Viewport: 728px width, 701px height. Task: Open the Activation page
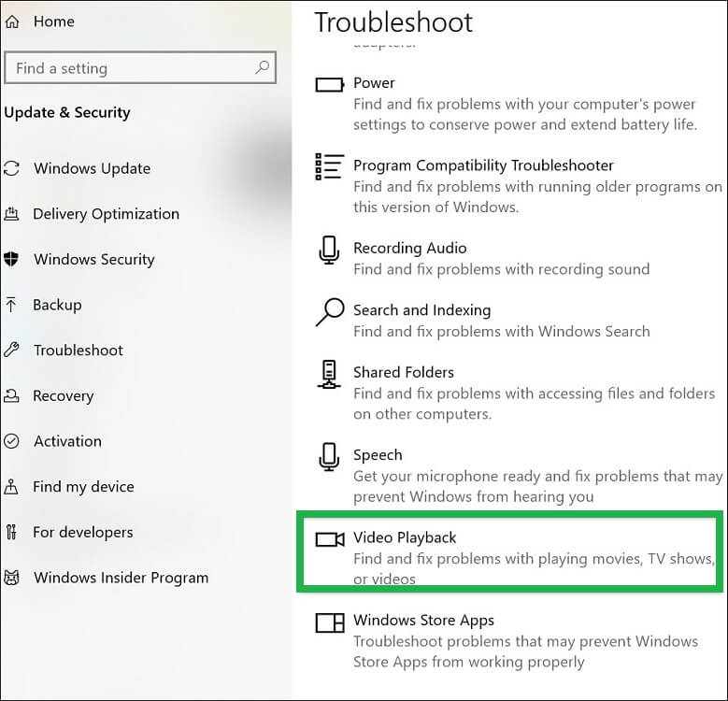(x=68, y=441)
